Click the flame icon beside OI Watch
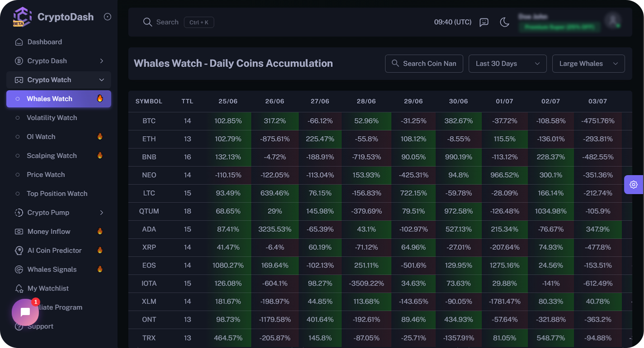The height and width of the screenshot is (348, 644). point(100,136)
